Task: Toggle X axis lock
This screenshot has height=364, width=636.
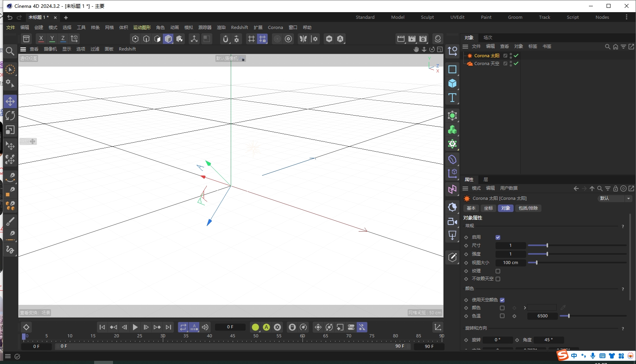Action: [41, 38]
